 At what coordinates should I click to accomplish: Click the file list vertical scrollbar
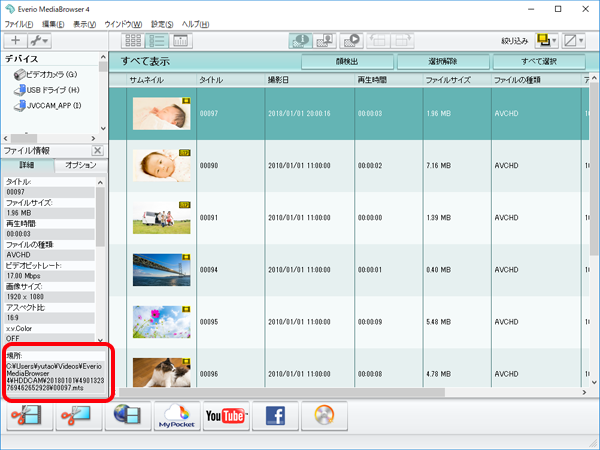594,169
